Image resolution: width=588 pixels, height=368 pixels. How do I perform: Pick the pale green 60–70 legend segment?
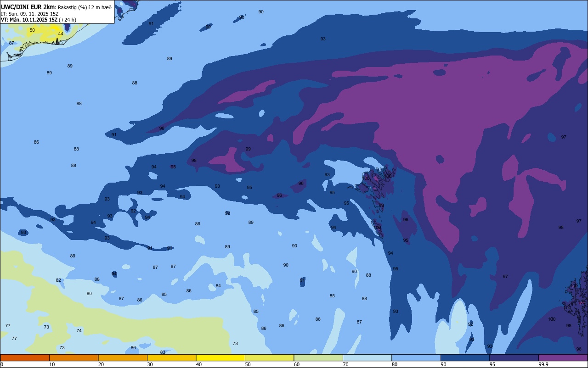tap(318, 358)
